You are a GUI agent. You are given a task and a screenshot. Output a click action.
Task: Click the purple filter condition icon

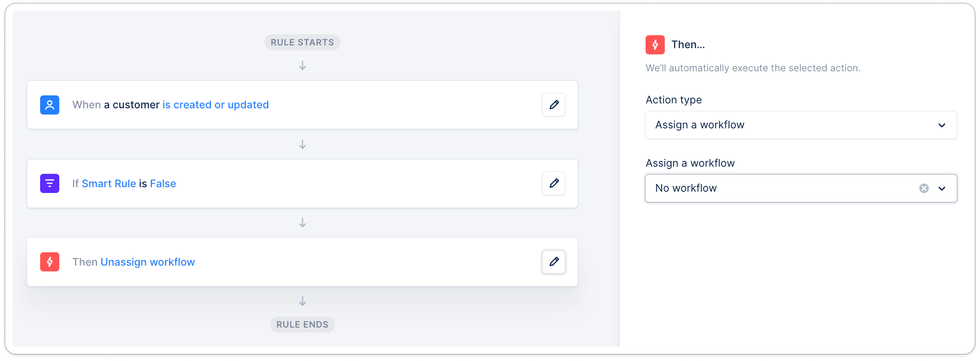point(49,183)
